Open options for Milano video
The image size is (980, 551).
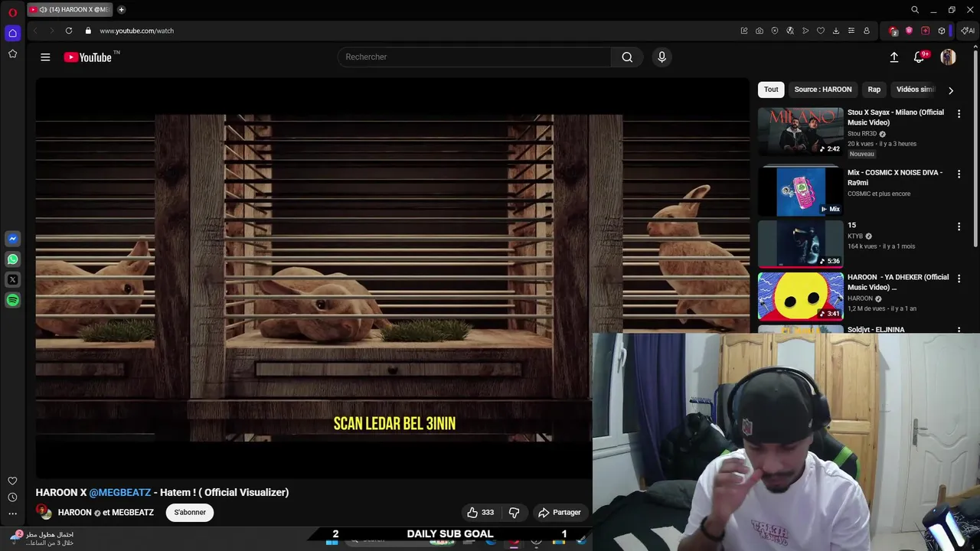tap(959, 113)
